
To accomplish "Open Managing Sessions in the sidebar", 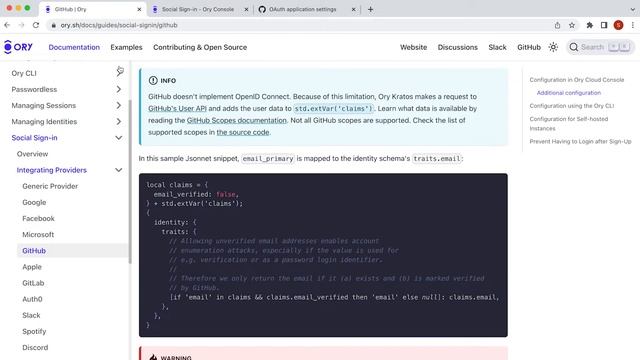I will coord(44,105).
